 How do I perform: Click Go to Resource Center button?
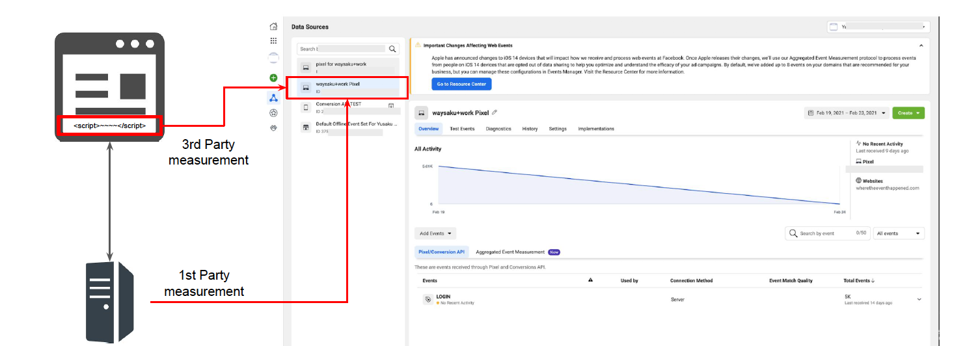coord(461,85)
